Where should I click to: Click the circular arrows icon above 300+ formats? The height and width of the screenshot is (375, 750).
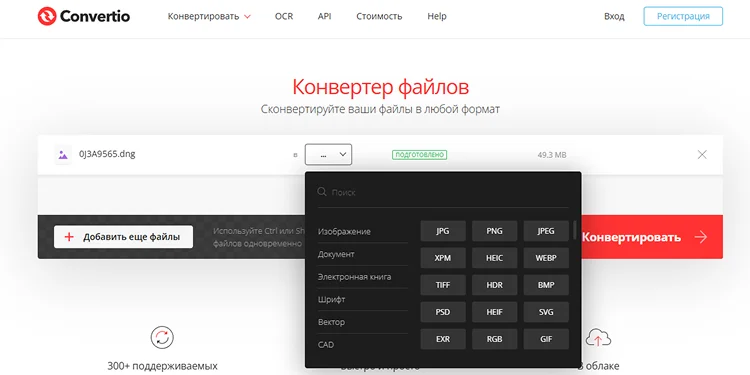tap(162, 337)
